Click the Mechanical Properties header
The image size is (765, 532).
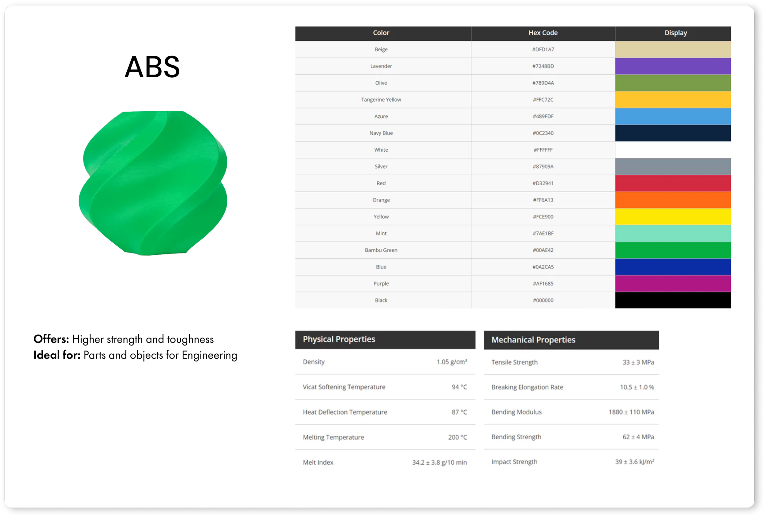pyautogui.click(x=533, y=340)
